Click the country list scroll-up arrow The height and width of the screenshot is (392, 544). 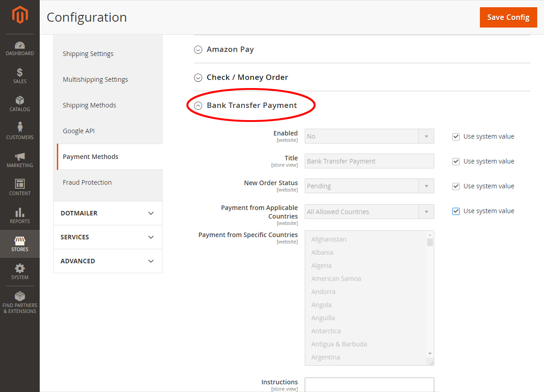coord(430,235)
